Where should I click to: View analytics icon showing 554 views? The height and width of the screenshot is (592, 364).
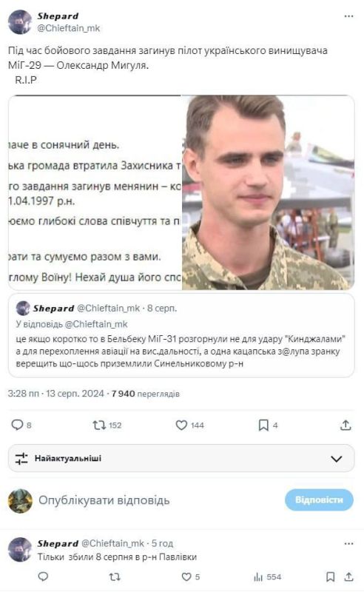click(258, 577)
